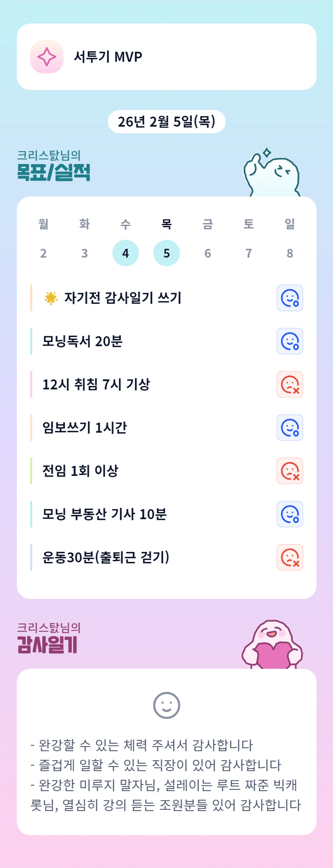Select Thursday the 5th in week calendar
The height and width of the screenshot is (868, 333).
167,253
